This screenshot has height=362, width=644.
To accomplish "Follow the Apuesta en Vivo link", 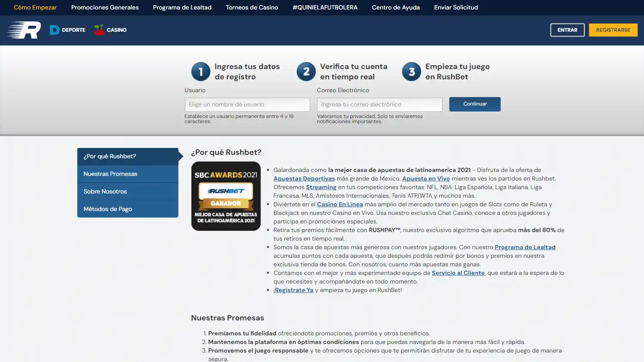I will pos(426,178).
